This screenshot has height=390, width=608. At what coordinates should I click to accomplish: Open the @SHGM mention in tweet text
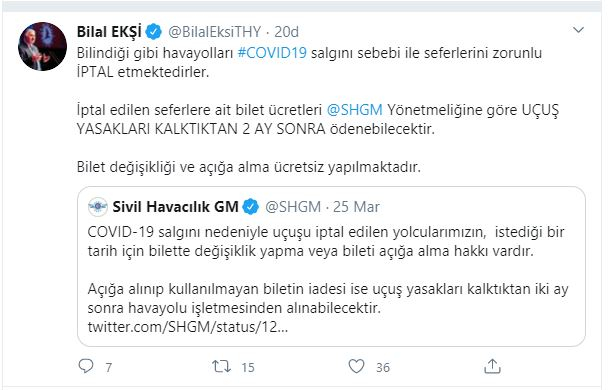[354, 110]
